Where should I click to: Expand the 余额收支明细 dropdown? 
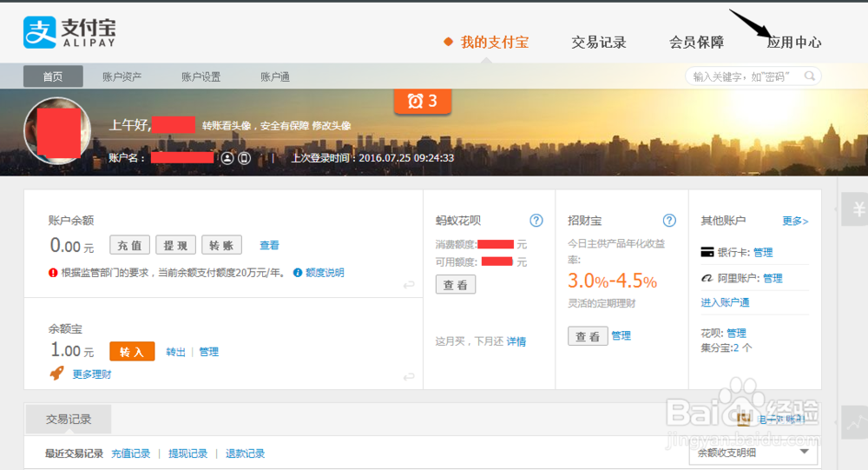point(753,453)
